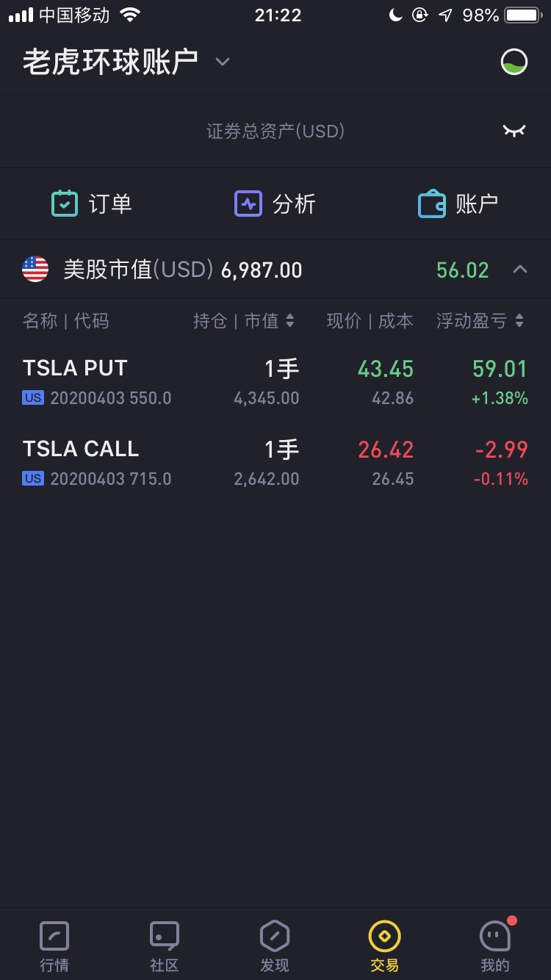Collapse the 美股市值 section chevron
The height and width of the screenshot is (980, 551).
pos(519,270)
